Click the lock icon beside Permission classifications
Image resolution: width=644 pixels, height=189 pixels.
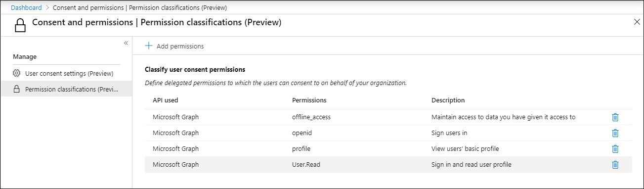pyautogui.click(x=16, y=90)
